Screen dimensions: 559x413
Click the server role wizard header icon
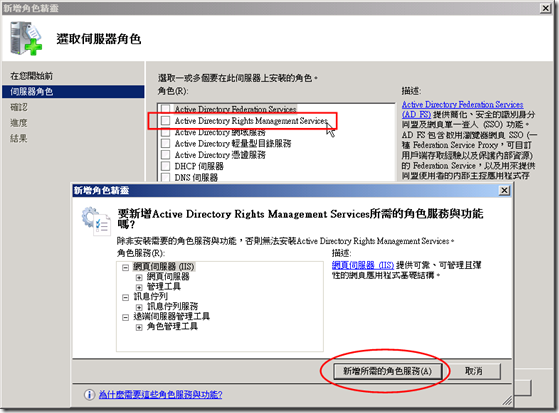tap(26, 38)
